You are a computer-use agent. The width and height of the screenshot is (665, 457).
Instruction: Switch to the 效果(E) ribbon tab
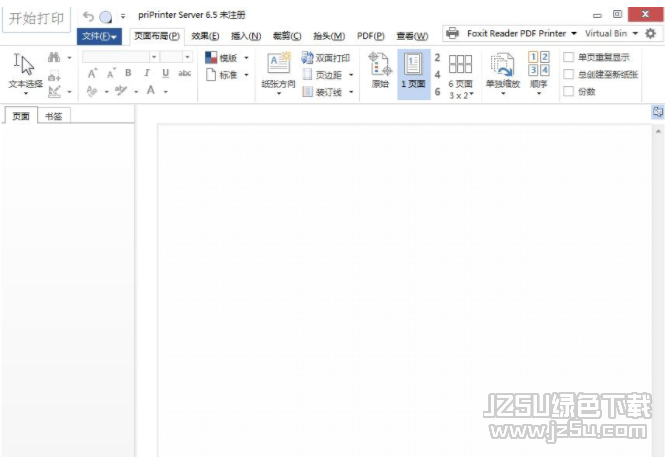point(205,36)
